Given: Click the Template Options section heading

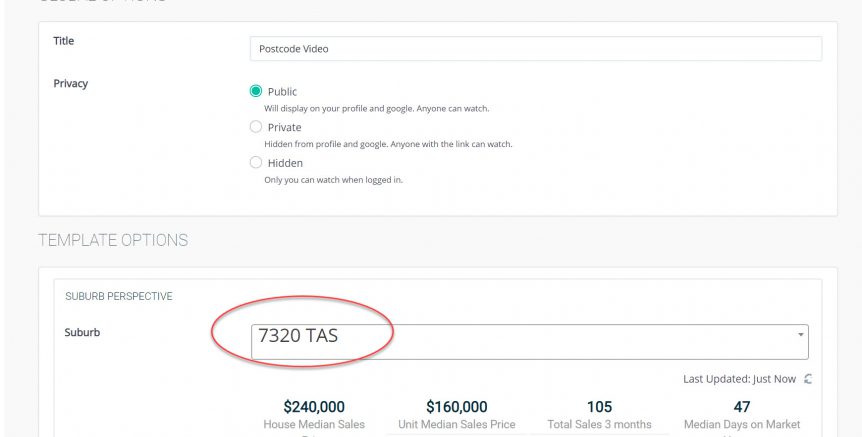Looking at the screenshot, I should 113,240.
